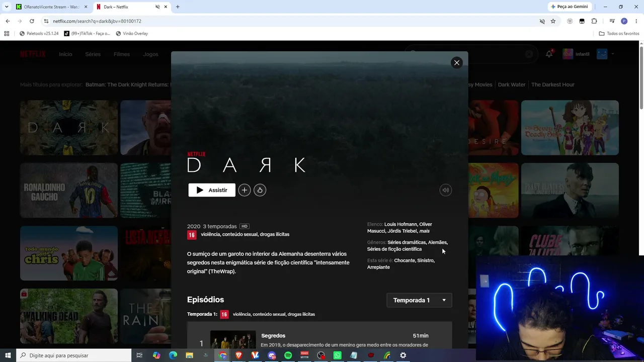
Task: Open the browser extensions puzzle icon
Action: [594, 21]
